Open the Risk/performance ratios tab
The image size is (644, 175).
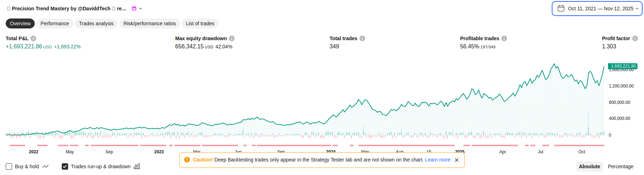149,23
